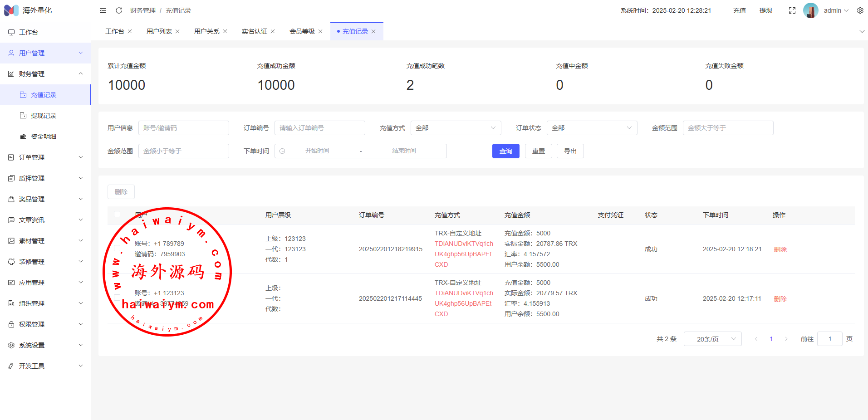Open the 20条/页 page size selector
Image resolution: width=868 pixels, height=420 pixels.
712,339
